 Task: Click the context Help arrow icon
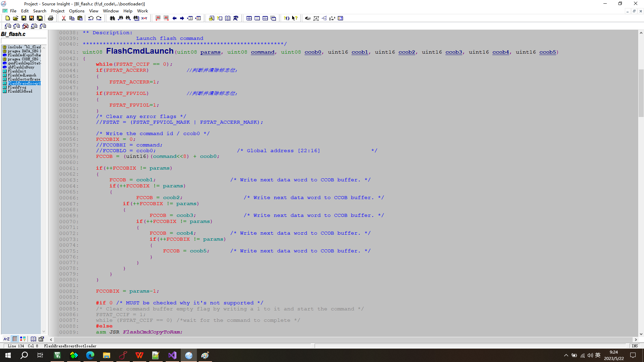coord(295,18)
